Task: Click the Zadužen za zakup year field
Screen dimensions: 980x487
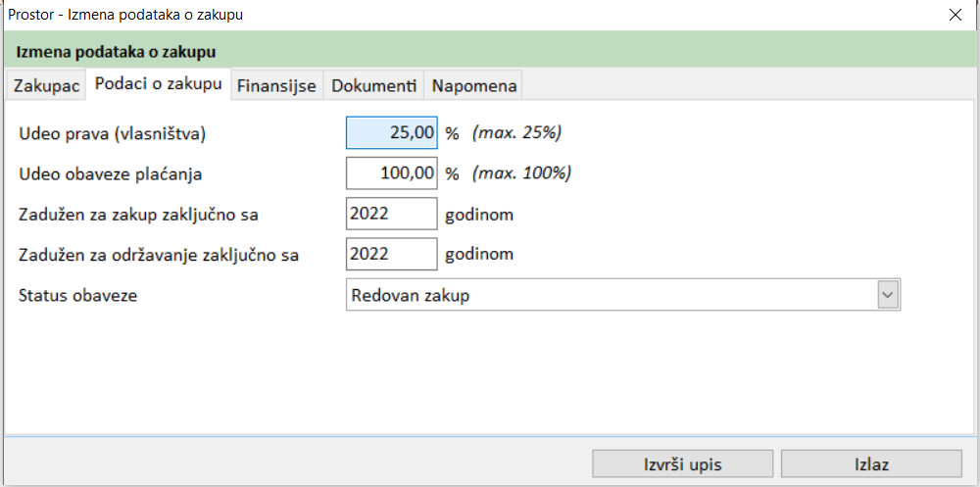Action: (391, 214)
